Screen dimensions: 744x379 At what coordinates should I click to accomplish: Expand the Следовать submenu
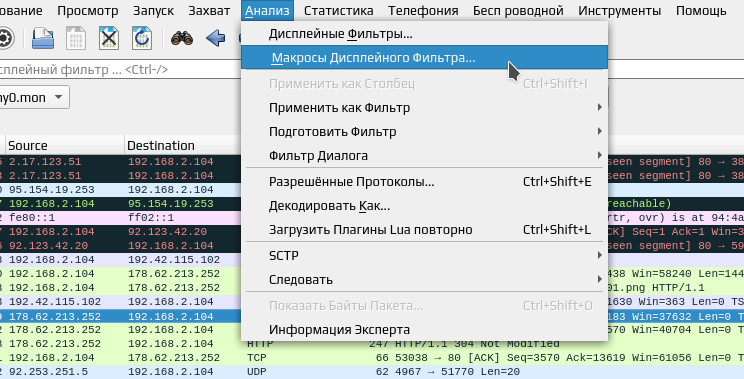[424, 279]
